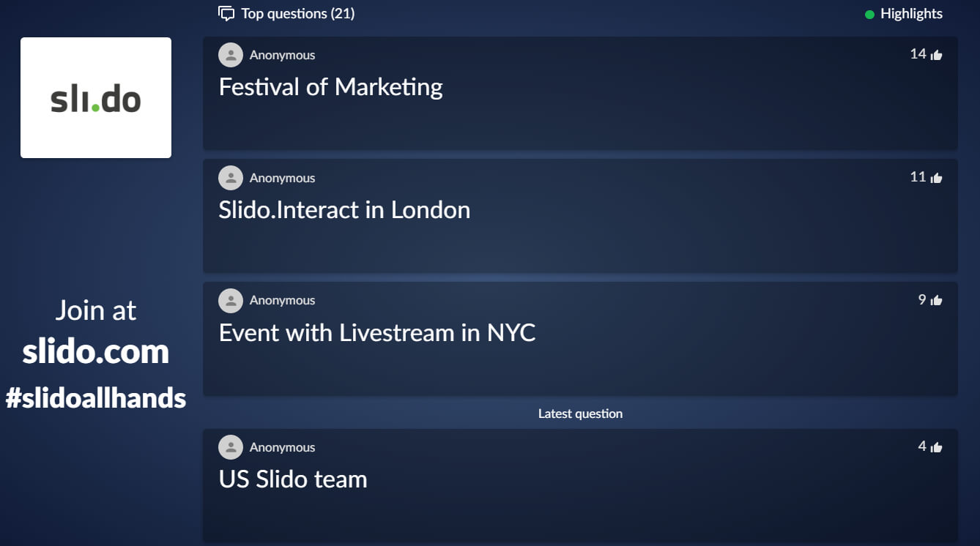Click the Latest question divider label
The image size is (980, 546).
580,414
